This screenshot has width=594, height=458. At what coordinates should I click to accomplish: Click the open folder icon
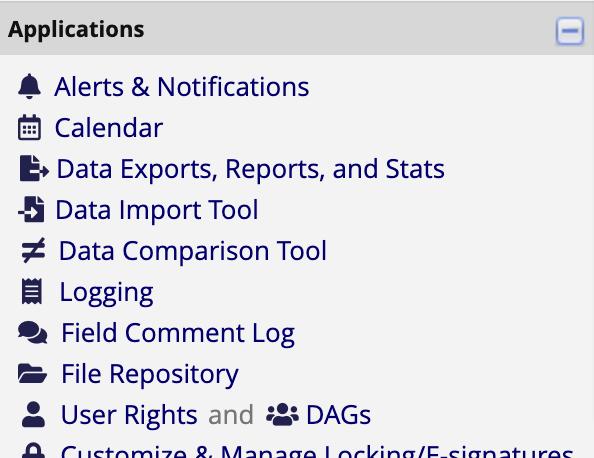click(x=33, y=373)
